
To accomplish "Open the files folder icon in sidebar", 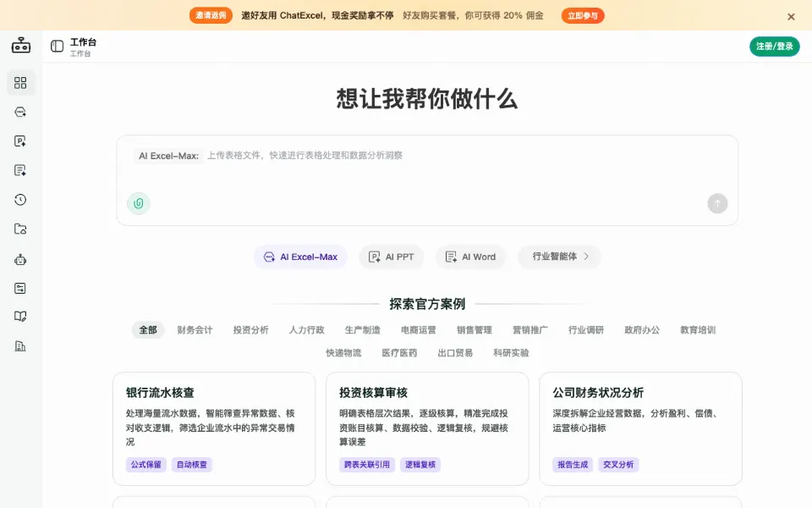I will click(20, 229).
